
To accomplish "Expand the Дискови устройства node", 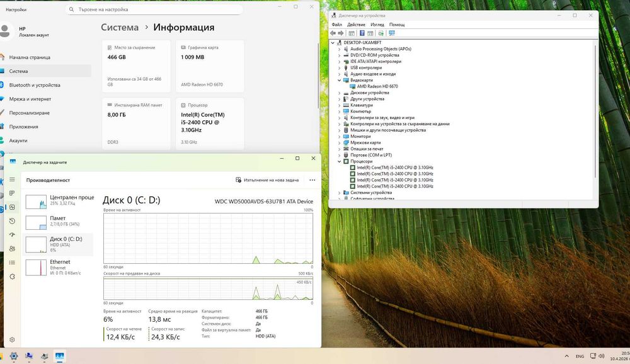I will (339, 93).
